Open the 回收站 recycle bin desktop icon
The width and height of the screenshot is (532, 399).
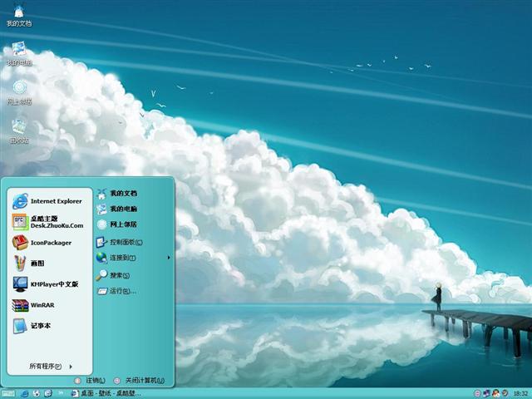19,131
